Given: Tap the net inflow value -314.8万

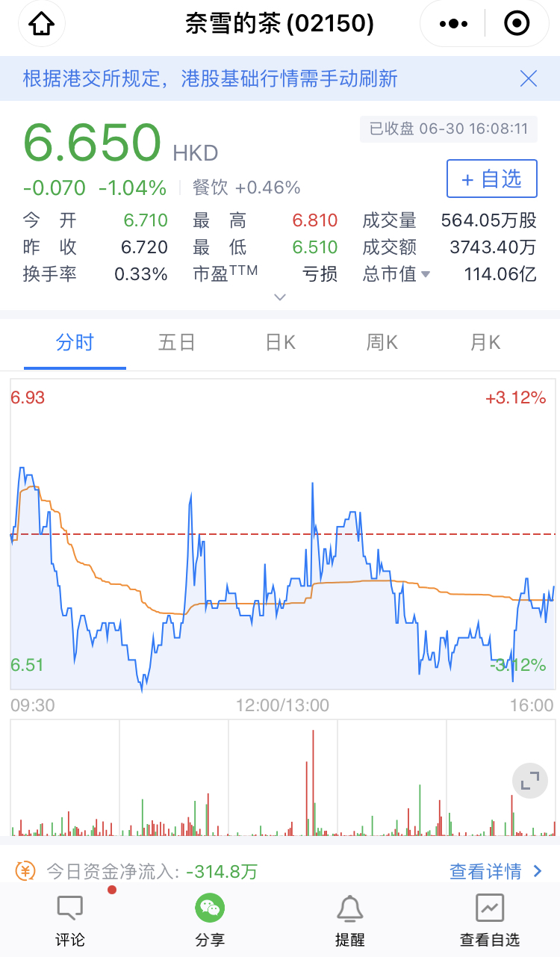Looking at the screenshot, I should click(222, 871).
